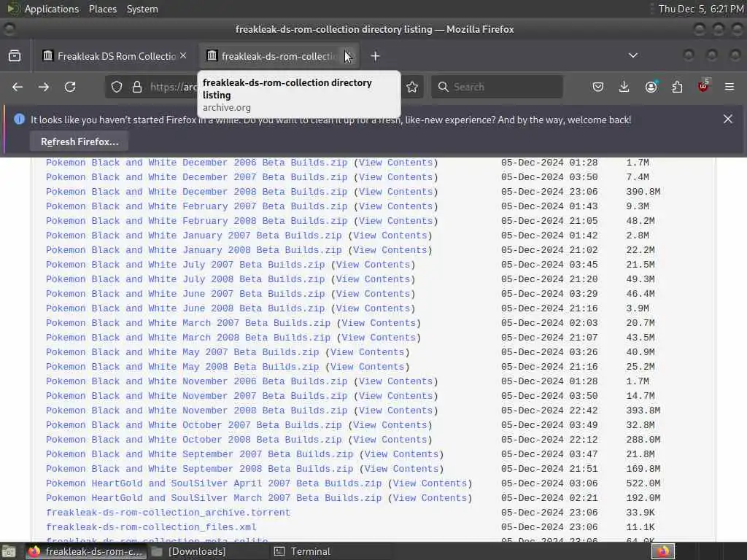The height and width of the screenshot is (560, 747).
Task: Click the site security padlock icon
Action: 137,87
